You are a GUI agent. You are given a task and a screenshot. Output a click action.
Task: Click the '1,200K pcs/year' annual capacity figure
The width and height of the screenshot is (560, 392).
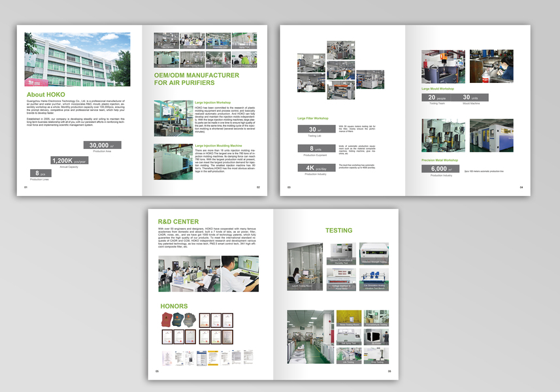pyautogui.click(x=69, y=161)
